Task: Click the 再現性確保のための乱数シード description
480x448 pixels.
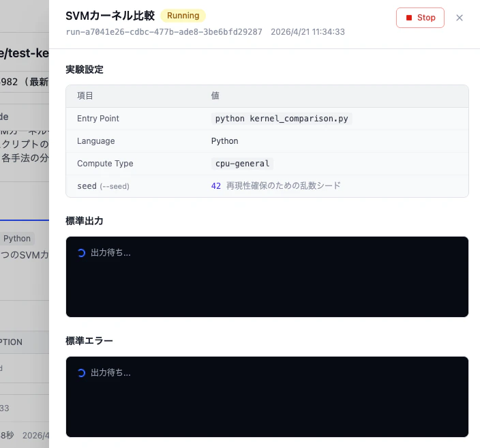Action: click(x=284, y=186)
